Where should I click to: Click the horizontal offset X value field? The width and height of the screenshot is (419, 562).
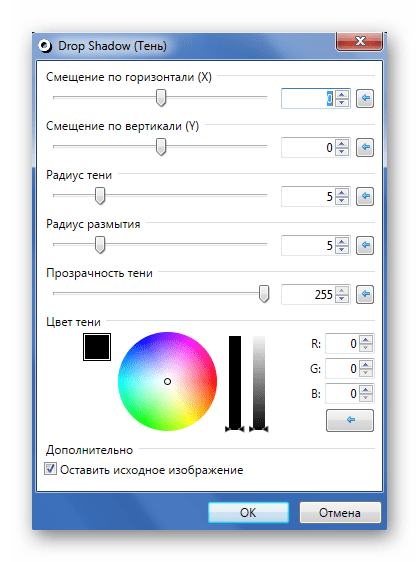click(308, 99)
